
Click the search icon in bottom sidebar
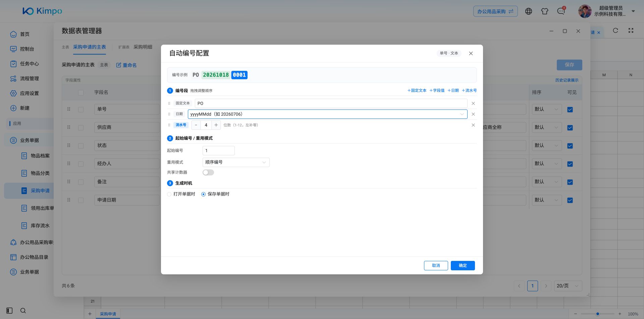[x=23, y=311]
